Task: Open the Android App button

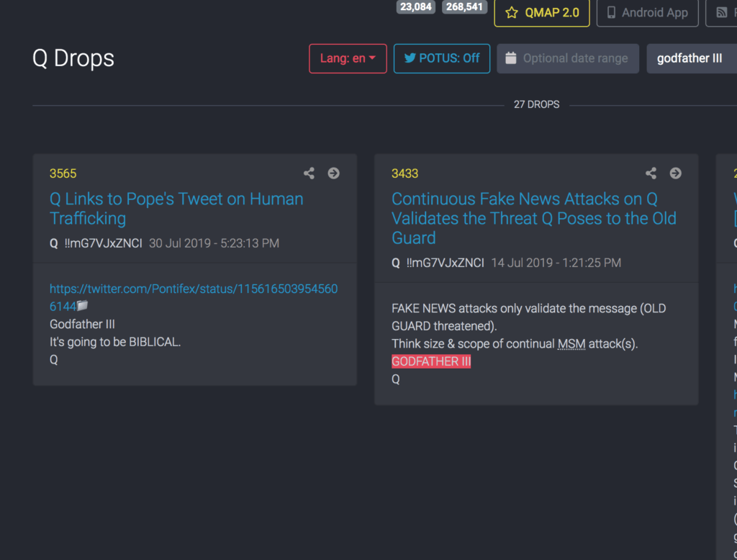Action: 647,12
